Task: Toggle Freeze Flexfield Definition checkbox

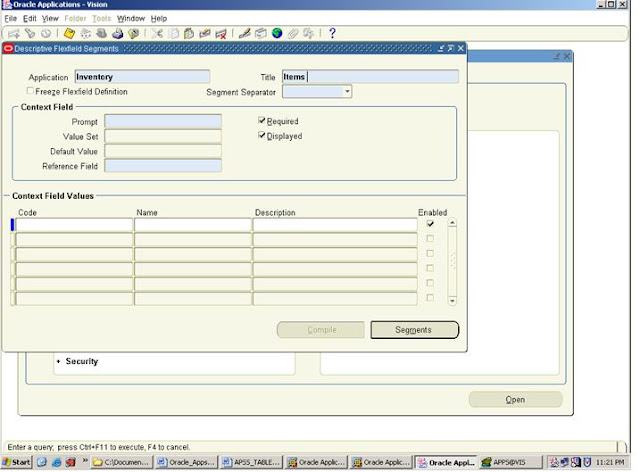Action: [30, 91]
